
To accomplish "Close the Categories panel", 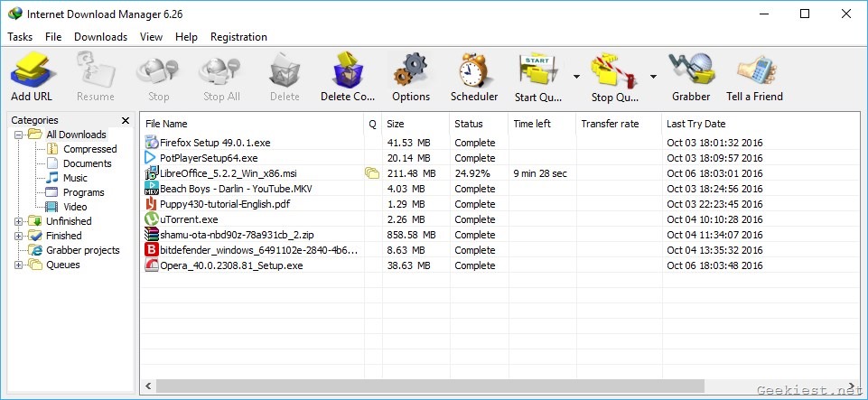I will point(125,120).
